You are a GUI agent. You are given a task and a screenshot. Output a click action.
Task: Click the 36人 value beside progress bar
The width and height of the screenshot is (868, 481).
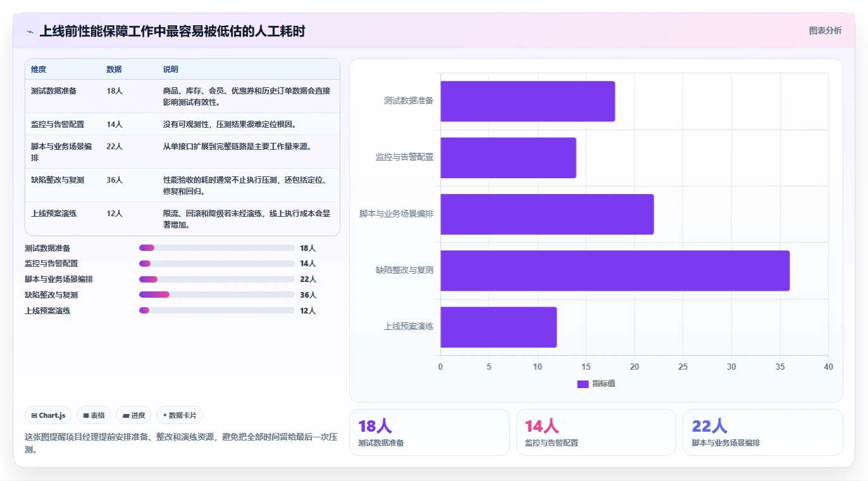pos(308,295)
